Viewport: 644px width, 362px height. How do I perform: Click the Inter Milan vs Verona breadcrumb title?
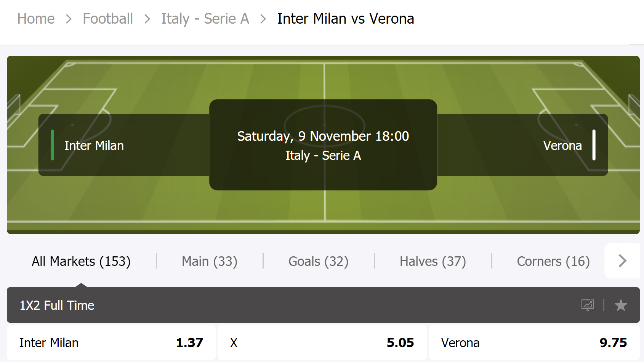point(346,19)
